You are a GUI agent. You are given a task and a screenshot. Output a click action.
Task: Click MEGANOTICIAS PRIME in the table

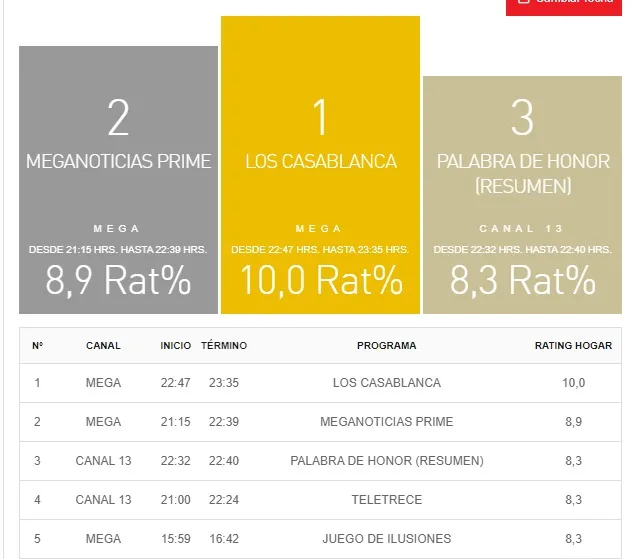click(387, 422)
